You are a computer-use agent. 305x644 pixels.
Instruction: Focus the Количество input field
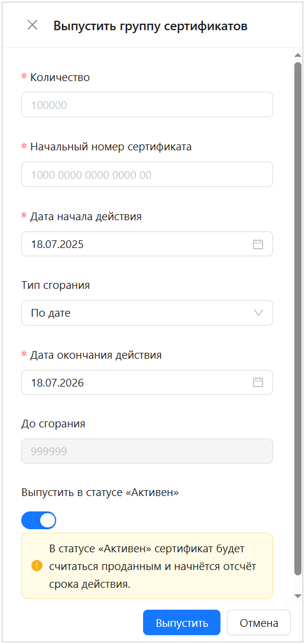point(147,105)
